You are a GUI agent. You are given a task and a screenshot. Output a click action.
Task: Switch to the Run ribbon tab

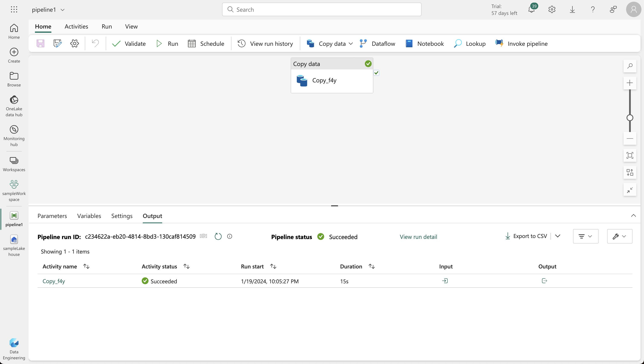[x=107, y=26]
